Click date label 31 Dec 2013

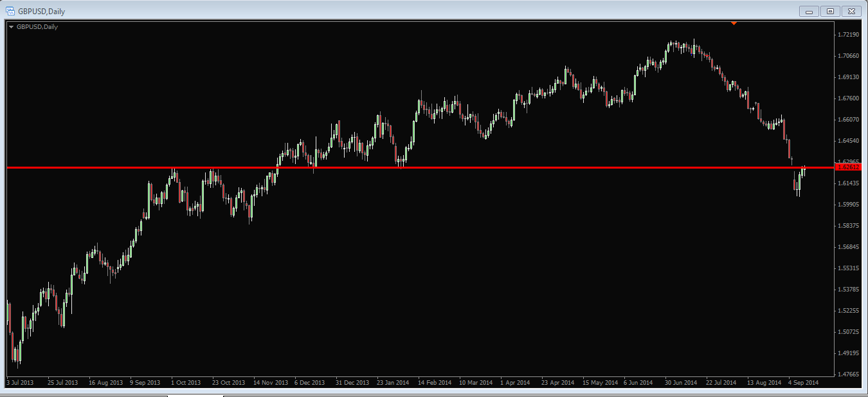[x=352, y=382]
